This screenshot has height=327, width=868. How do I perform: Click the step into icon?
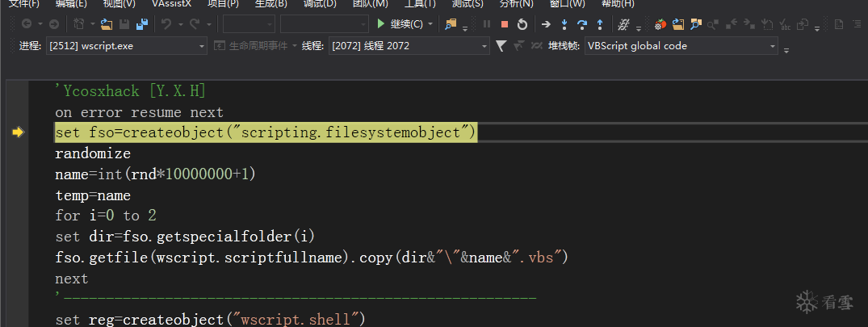point(564,23)
